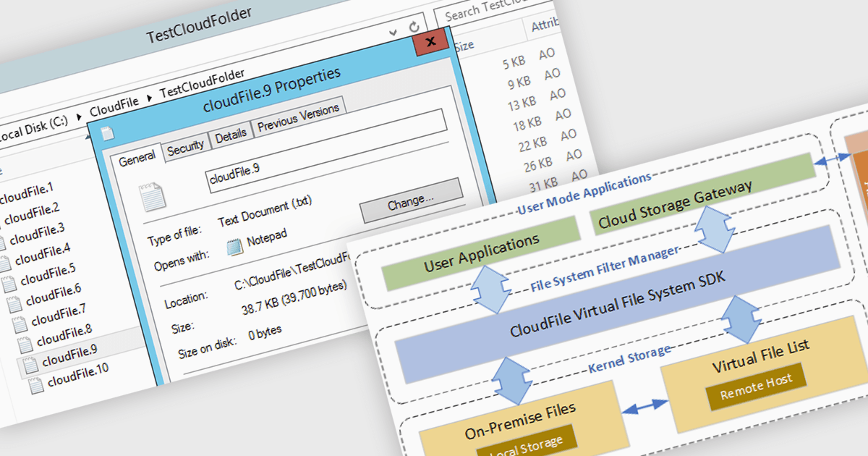The width and height of the screenshot is (868, 456).
Task: Open the address bar history dropdown
Action: click(x=394, y=32)
